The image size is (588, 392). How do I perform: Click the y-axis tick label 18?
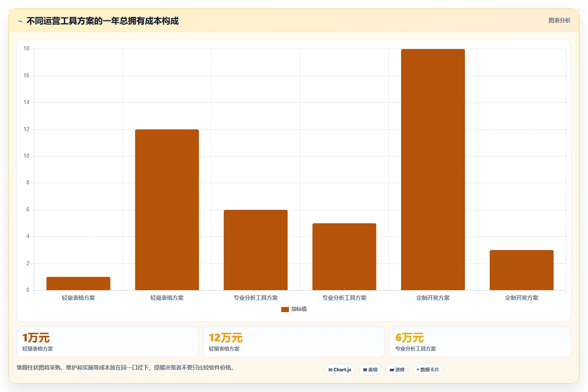pos(27,49)
